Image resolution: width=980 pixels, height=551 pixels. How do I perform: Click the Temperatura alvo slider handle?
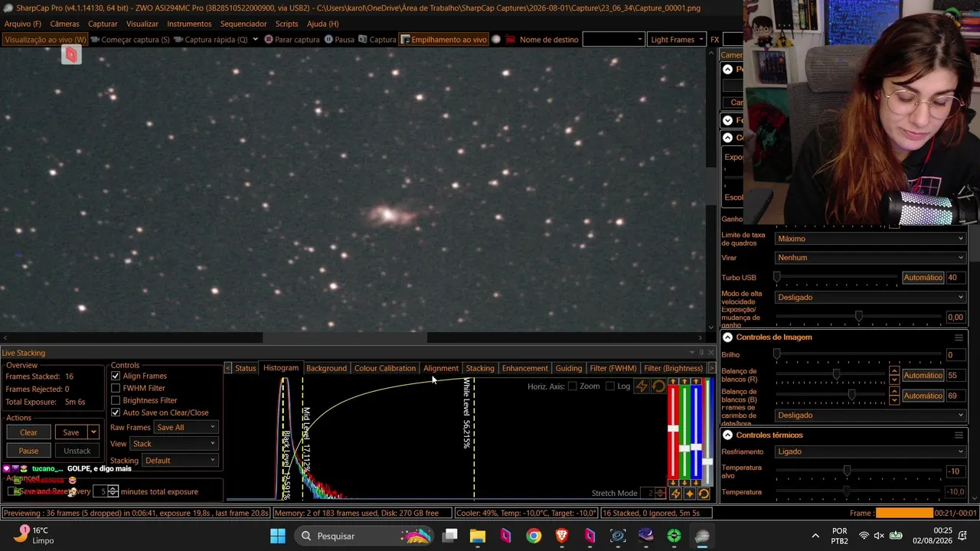(x=847, y=471)
